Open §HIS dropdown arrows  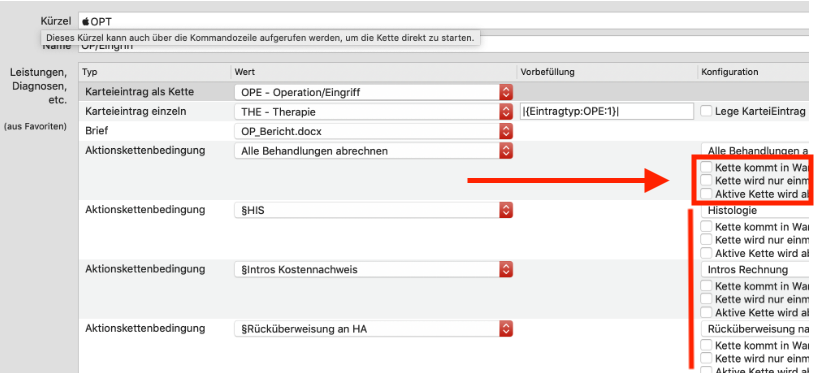click(506, 210)
